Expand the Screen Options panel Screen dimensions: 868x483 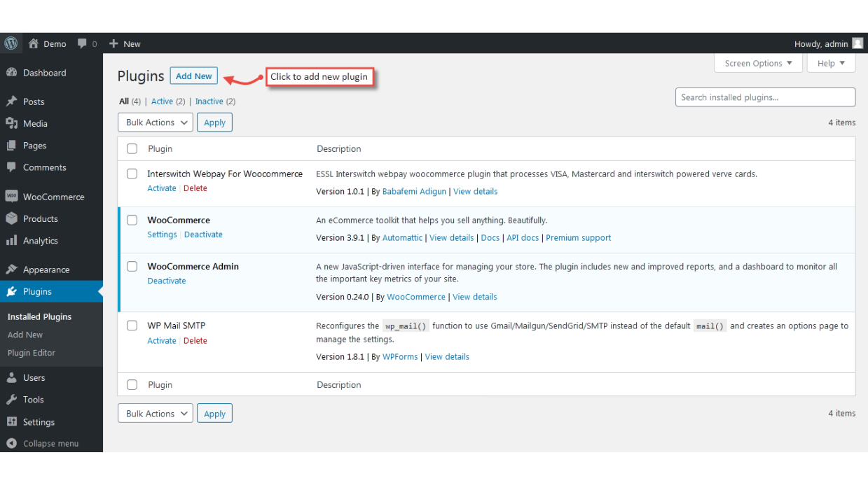758,63
